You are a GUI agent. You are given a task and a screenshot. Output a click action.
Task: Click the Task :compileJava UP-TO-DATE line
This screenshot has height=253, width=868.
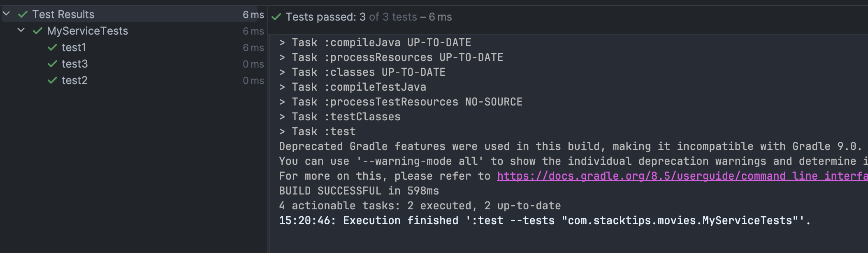click(375, 42)
